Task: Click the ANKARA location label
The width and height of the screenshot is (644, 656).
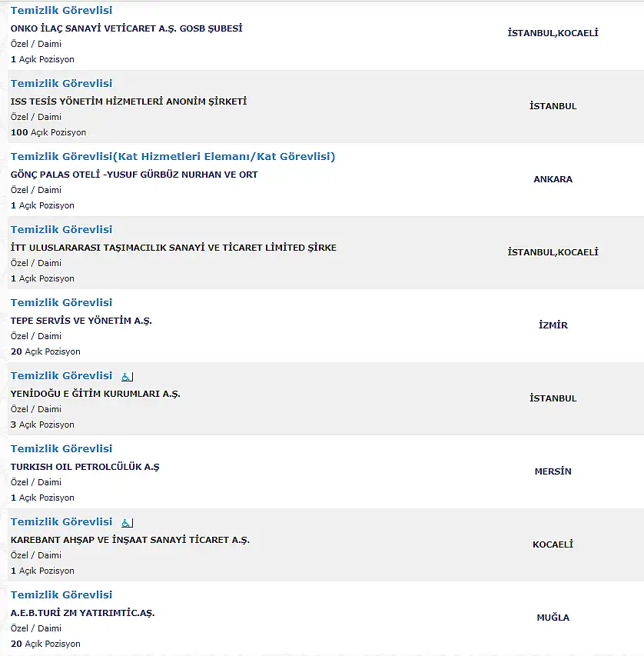Action: [x=553, y=179]
